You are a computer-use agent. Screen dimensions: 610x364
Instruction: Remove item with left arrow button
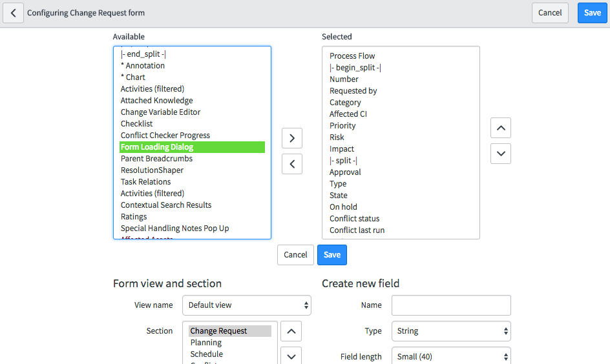click(292, 164)
